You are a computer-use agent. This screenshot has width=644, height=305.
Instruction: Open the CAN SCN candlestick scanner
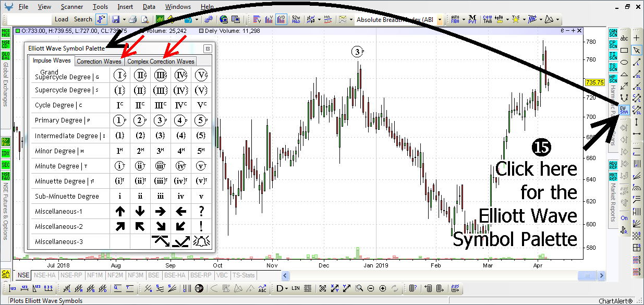point(613,33)
